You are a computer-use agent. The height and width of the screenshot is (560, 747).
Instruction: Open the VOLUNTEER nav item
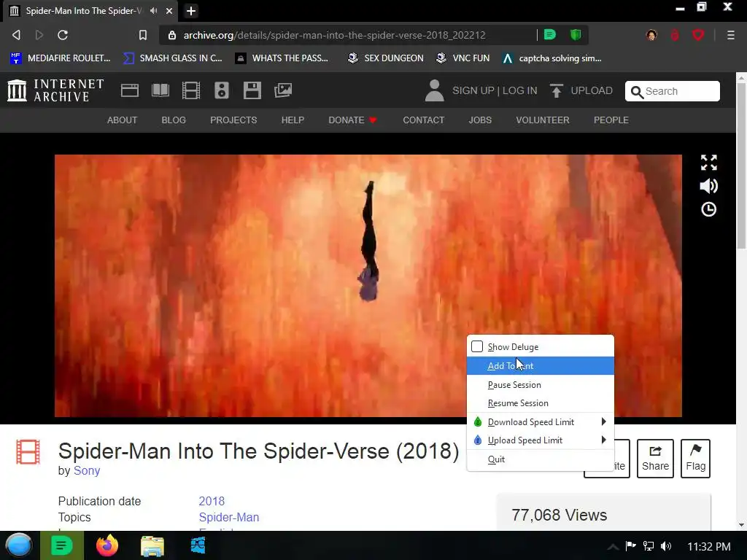543,120
